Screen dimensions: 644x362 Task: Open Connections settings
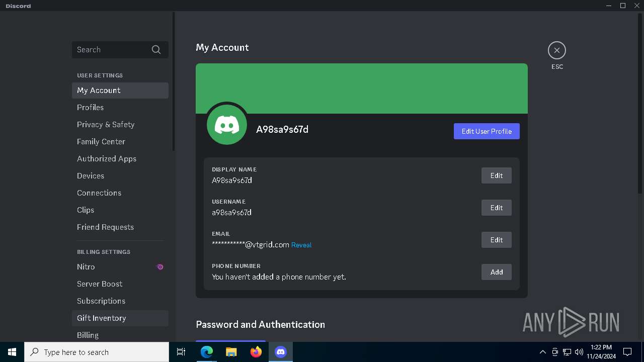click(120, 193)
